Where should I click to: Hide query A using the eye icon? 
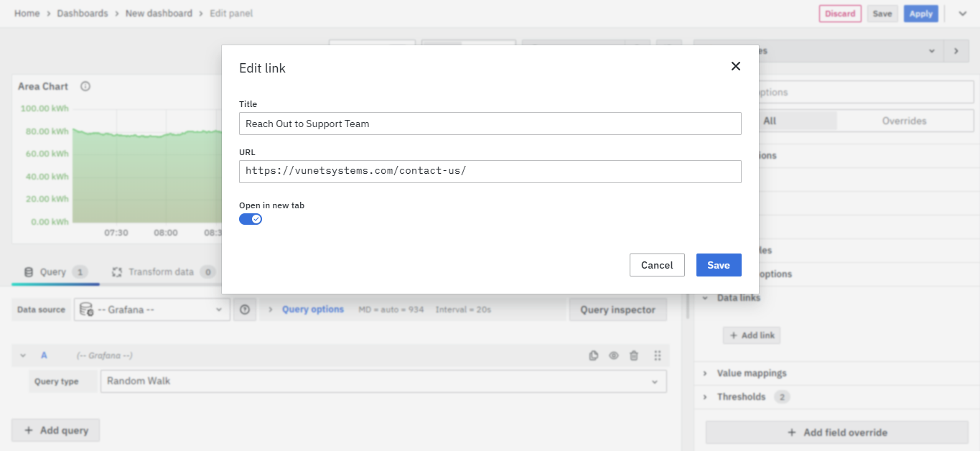pyautogui.click(x=614, y=355)
